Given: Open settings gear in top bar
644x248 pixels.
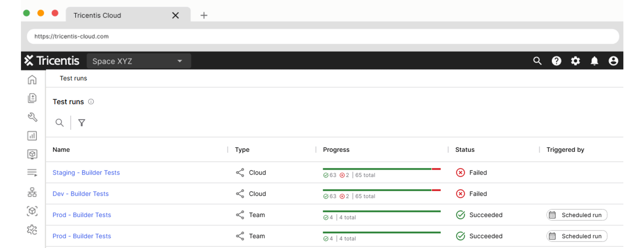Looking at the screenshot, I should 575,61.
